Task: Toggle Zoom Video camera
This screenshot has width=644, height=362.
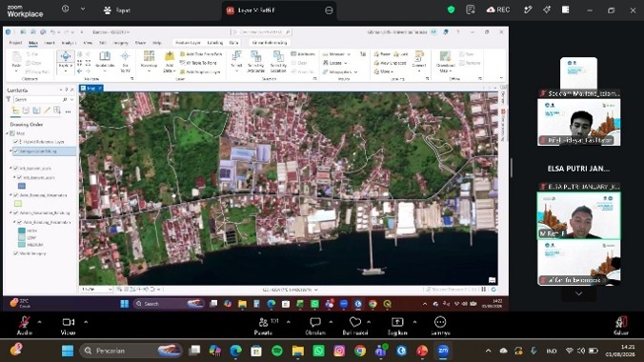Action: [69, 326]
